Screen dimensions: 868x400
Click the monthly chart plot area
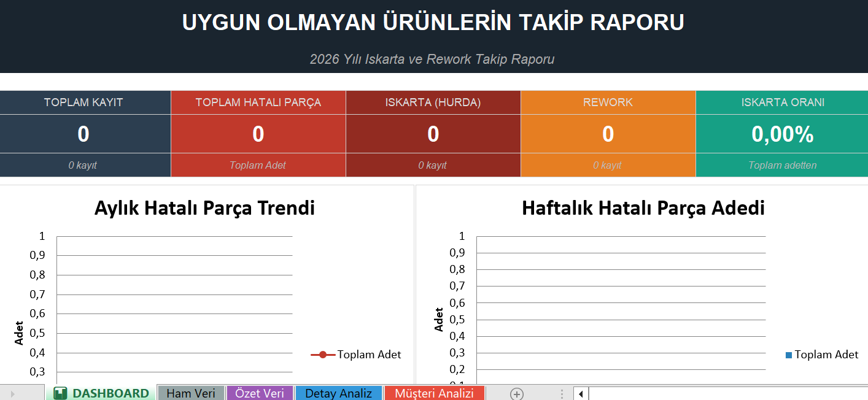coord(175,310)
